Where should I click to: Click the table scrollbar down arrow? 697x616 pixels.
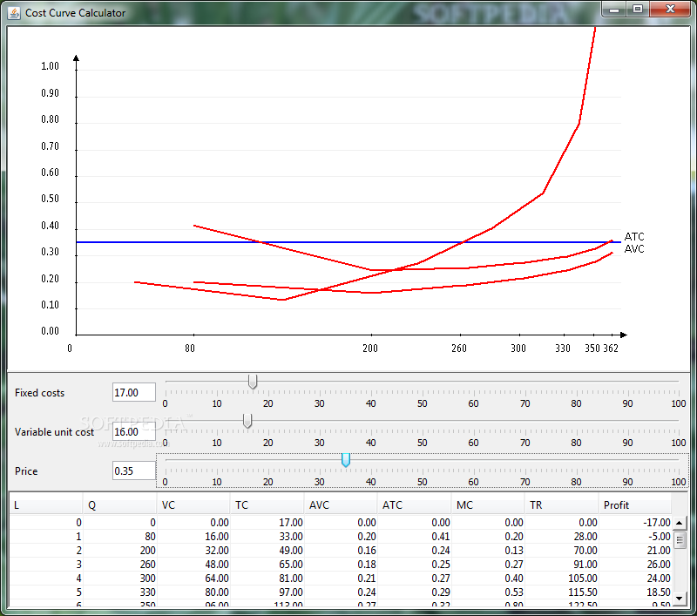680,599
